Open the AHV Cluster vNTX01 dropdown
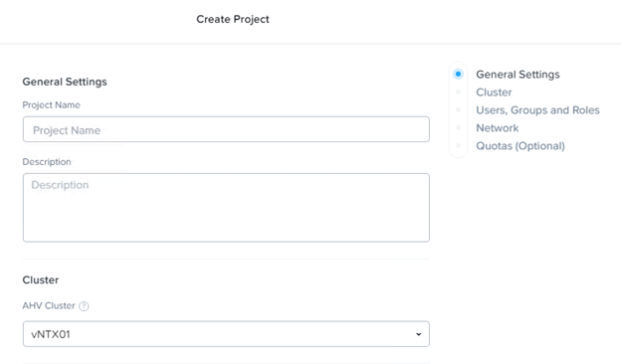The image size is (621, 364). [x=226, y=334]
